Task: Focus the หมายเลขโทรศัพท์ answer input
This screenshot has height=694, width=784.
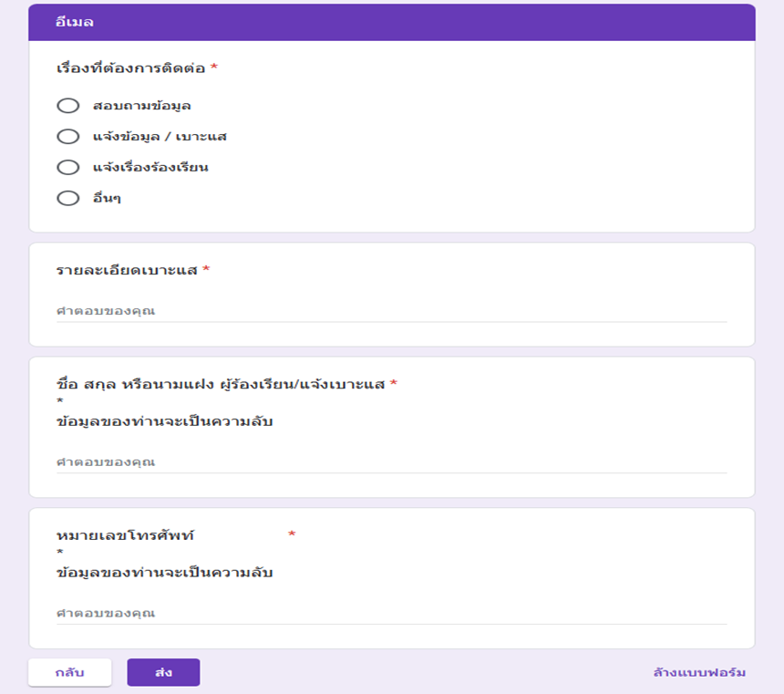Action: pos(391,613)
